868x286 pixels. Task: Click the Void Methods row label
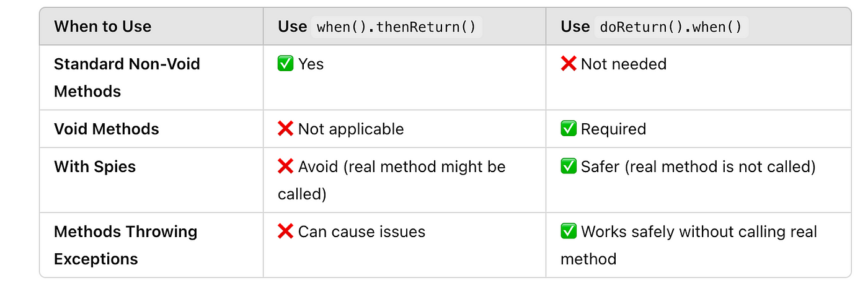pyautogui.click(x=107, y=129)
